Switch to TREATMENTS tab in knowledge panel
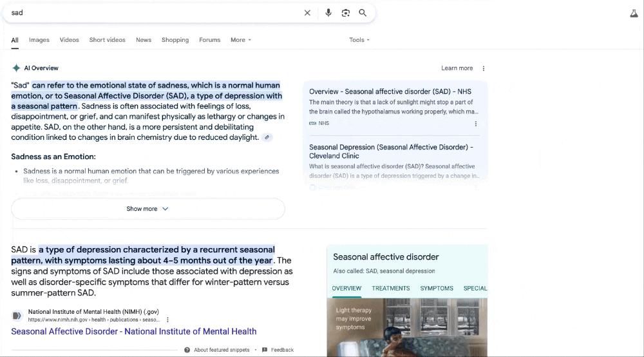This screenshot has height=357, width=644. (391, 289)
